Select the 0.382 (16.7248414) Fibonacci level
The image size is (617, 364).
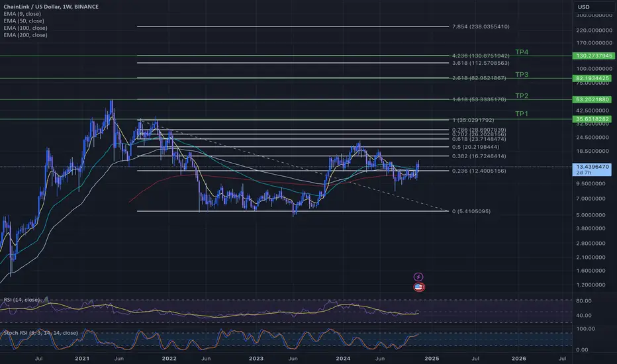(x=479, y=156)
